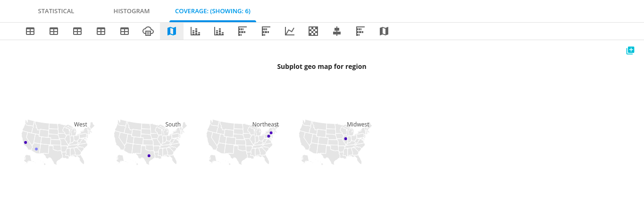Click the horizontal bar icon left of line chart

266,31
